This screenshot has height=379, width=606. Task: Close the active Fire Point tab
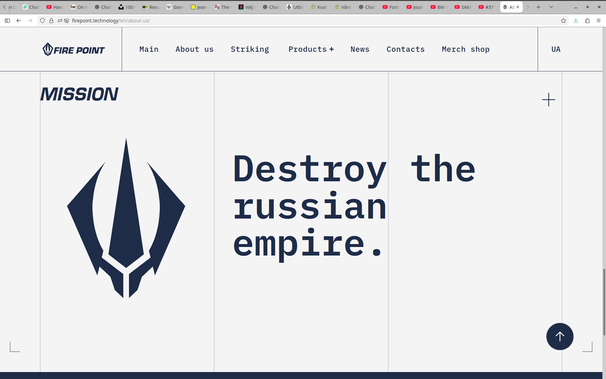[x=518, y=7]
